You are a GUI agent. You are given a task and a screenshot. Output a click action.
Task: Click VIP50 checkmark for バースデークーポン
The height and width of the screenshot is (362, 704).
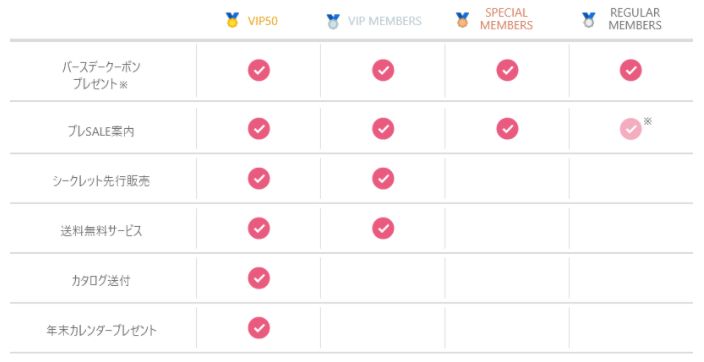(x=259, y=70)
